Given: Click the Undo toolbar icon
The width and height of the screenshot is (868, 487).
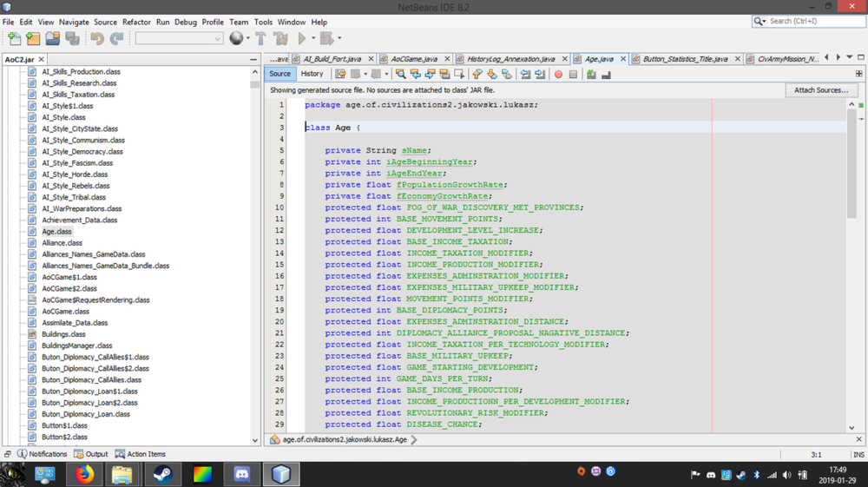Looking at the screenshot, I should pos(97,38).
